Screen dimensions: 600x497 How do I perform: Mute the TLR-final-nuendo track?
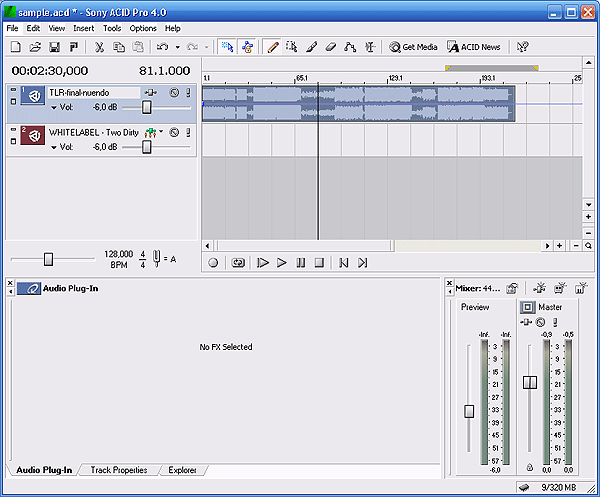174,93
